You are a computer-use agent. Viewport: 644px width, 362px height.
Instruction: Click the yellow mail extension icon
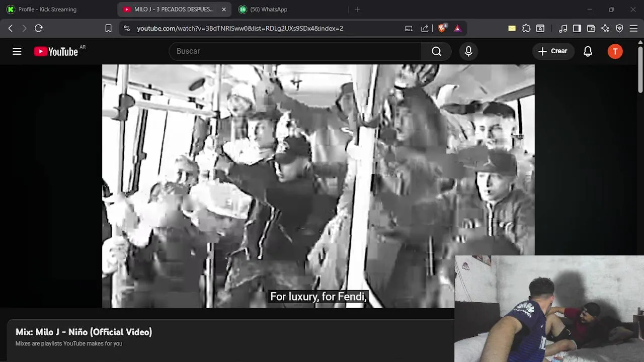512,28
